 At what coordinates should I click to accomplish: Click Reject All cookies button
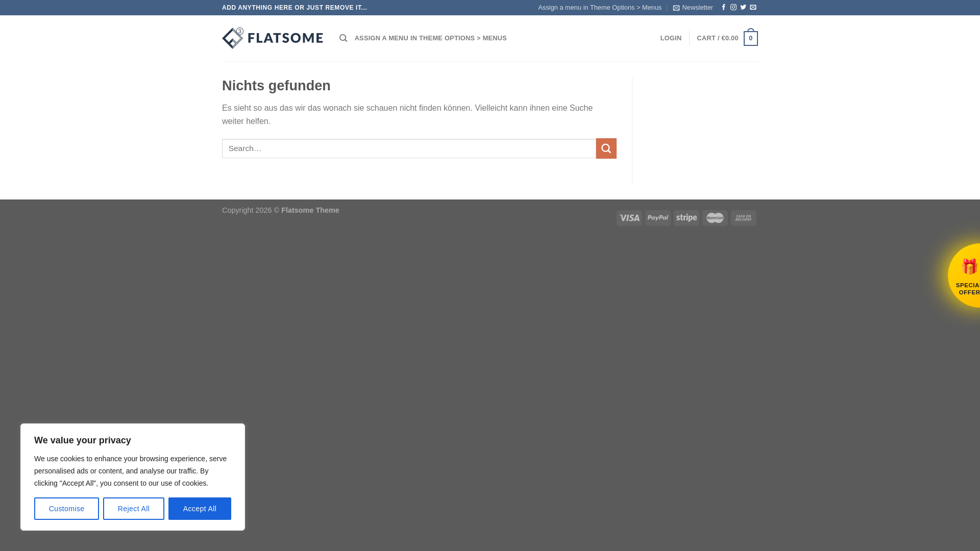[x=134, y=509]
